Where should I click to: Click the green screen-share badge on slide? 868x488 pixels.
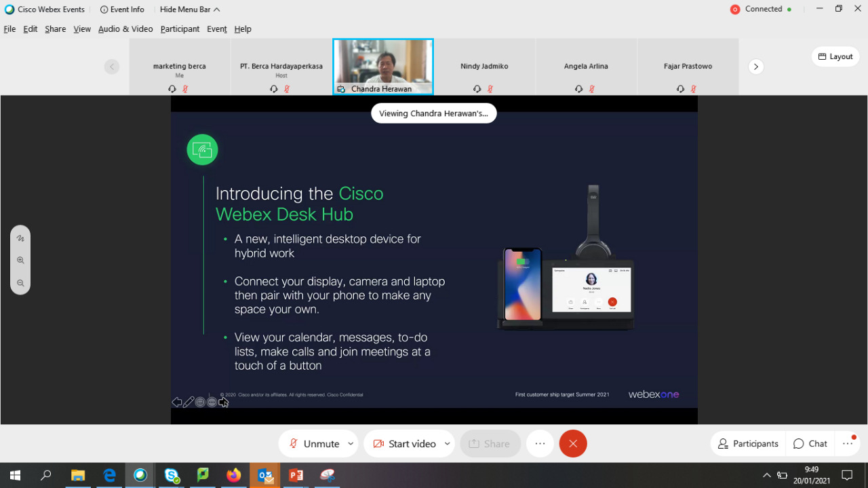coord(202,149)
